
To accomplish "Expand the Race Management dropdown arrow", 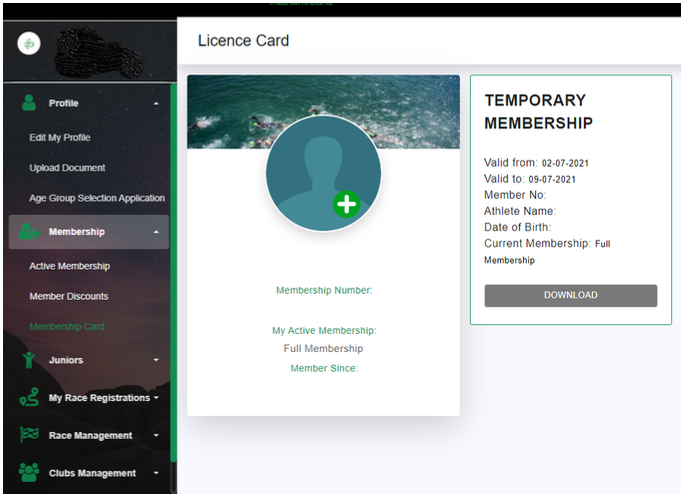I will coord(155,436).
